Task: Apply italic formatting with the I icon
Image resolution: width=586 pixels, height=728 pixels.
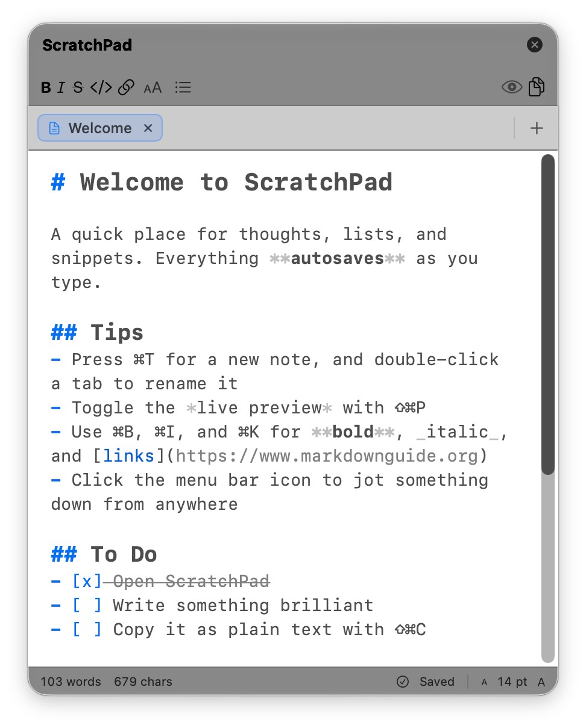Action: click(x=61, y=88)
